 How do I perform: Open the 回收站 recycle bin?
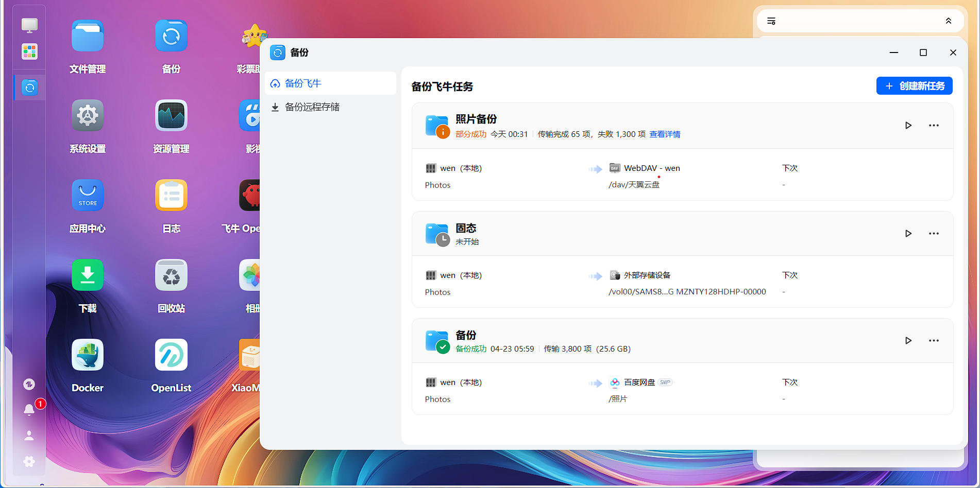pyautogui.click(x=171, y=275)
